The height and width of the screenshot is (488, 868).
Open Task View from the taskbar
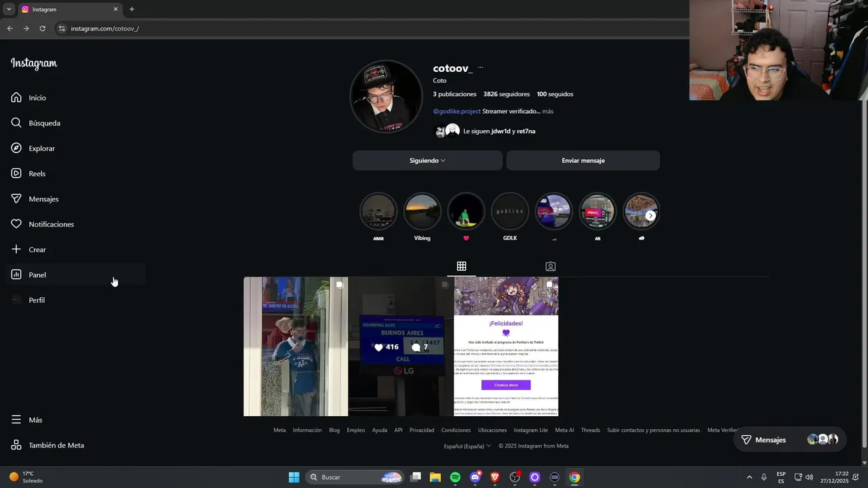click(x=416, y=477)
